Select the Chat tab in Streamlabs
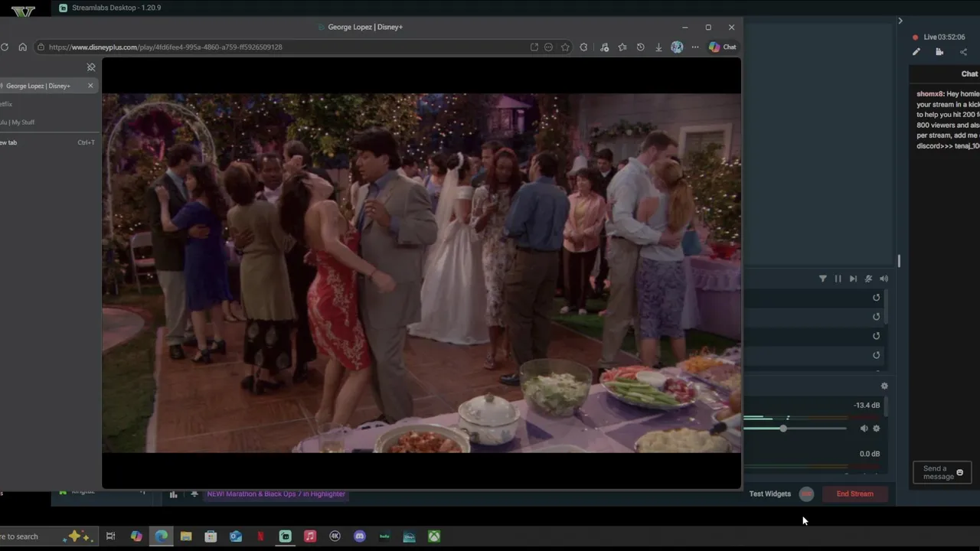Image resolution: width=980 pixels, height=551 pixels. [x=969, y=74]
